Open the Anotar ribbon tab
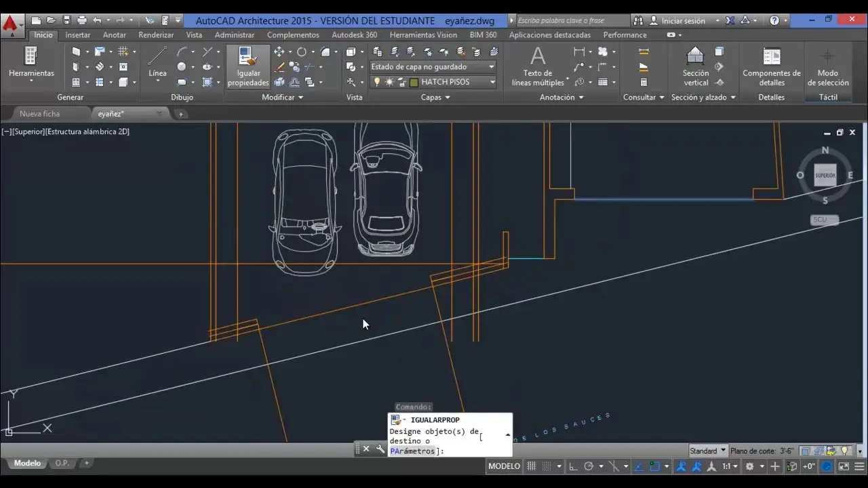This screenshot has height=488, width=868. pos(115,35)
